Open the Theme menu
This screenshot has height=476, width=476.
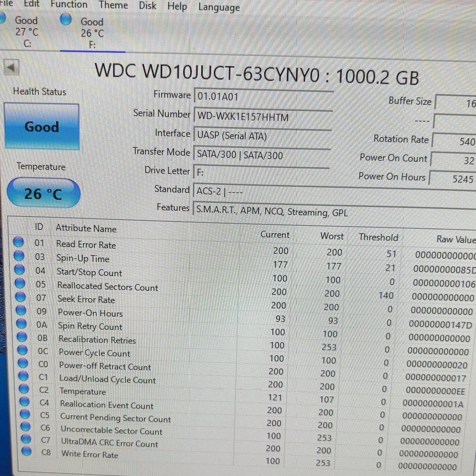[x=113, y=5]
